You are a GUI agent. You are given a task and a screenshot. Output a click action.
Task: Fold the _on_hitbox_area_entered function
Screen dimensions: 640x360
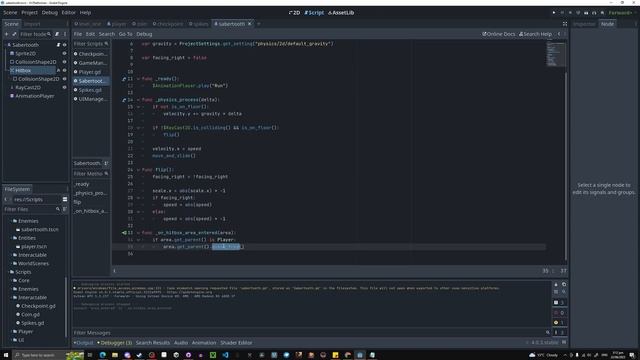coord(138,233)
